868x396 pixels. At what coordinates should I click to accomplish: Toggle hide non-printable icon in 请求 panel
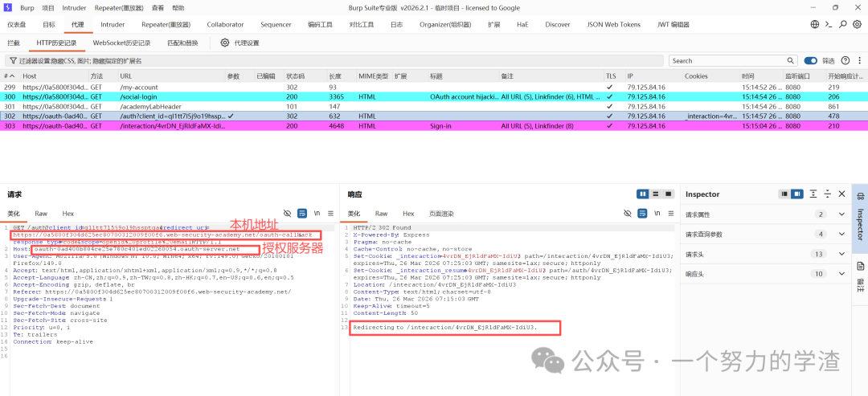click(x=287, y=214)
